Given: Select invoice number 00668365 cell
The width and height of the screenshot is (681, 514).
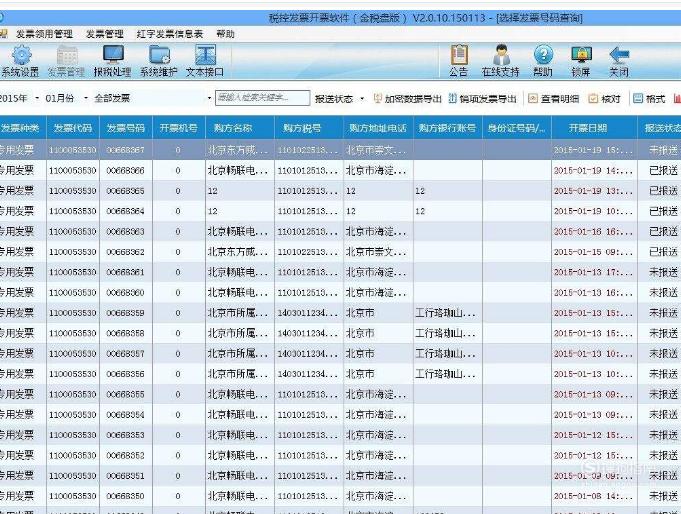Looking at the screenshot, I should tap(126, 191).
